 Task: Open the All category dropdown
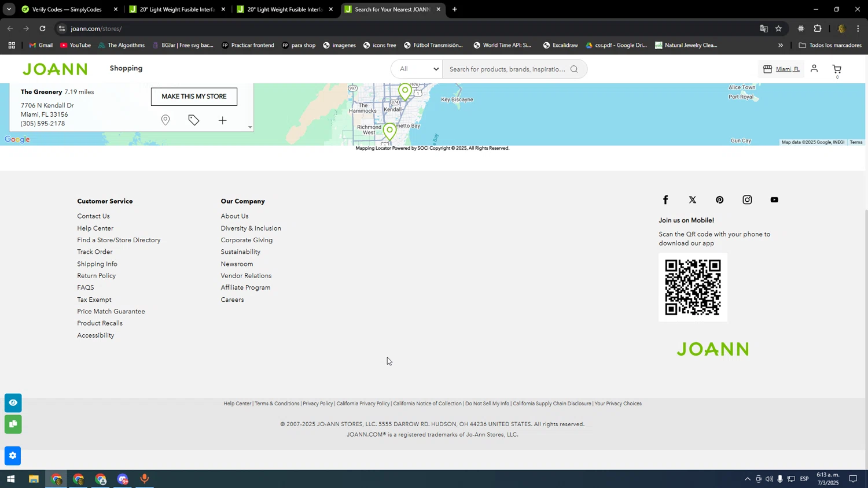(x=417, y=69)
